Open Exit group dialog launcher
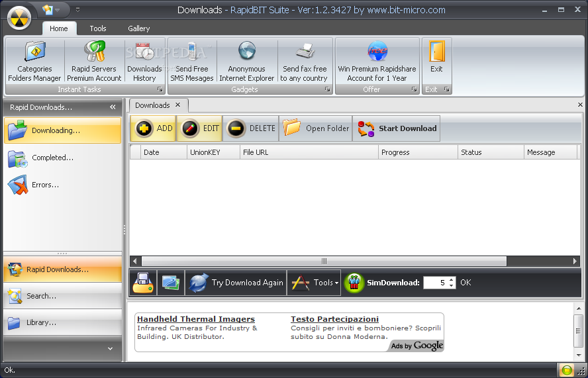Image resolution: width=588 pixels, height=378 pixels. tap(446, 89)
